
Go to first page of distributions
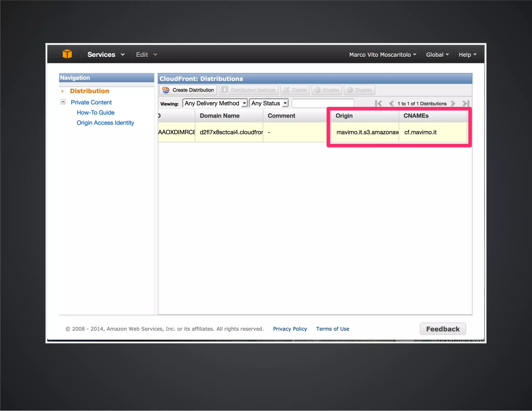point(378,103)
